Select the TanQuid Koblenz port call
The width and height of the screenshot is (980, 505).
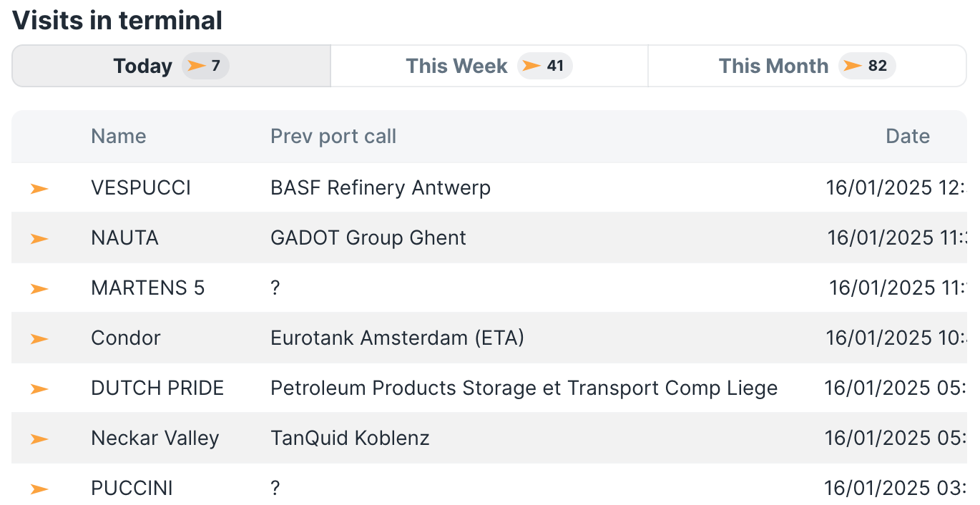pyautogui.click(x=350, y=438)
